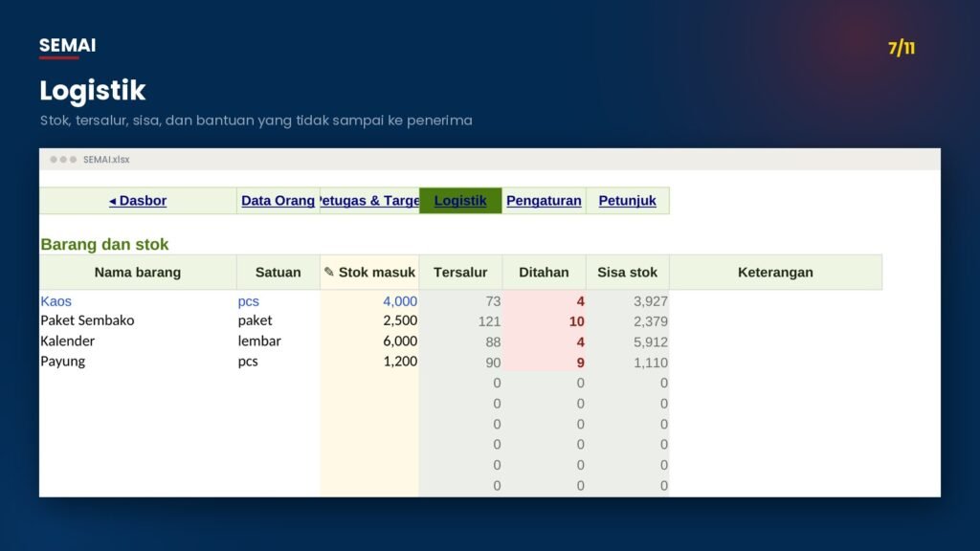Click the pencil icon beside Stok masuk

pyautogui.click(x=329, y=272)
